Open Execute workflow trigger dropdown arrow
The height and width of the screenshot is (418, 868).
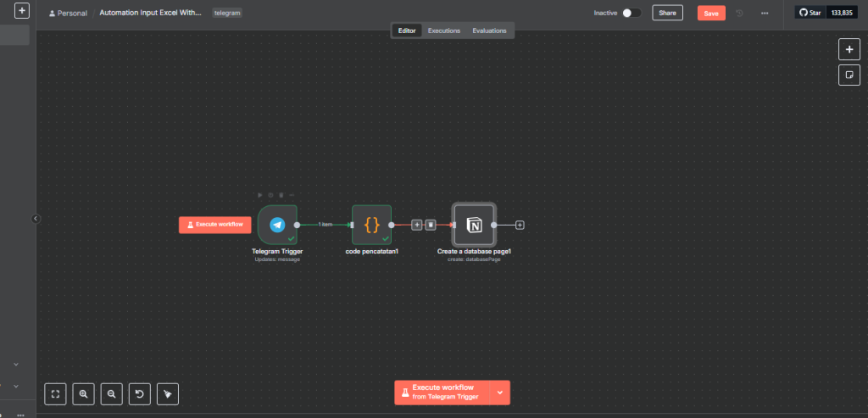[500, 393]
